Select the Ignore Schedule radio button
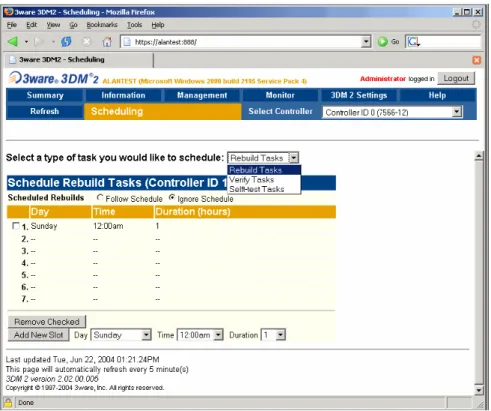Image resolution: width=491 pixels, height=411 pixels. tap(172, 197)
